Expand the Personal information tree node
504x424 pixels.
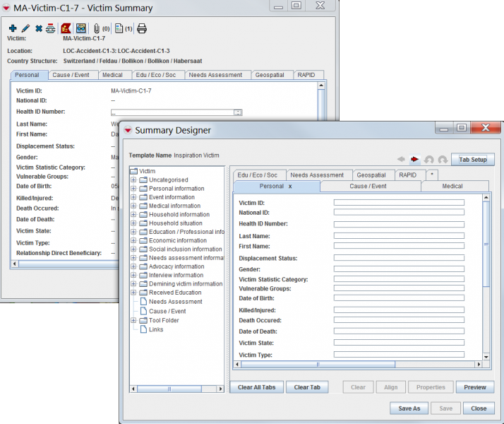tap(133, 189)
